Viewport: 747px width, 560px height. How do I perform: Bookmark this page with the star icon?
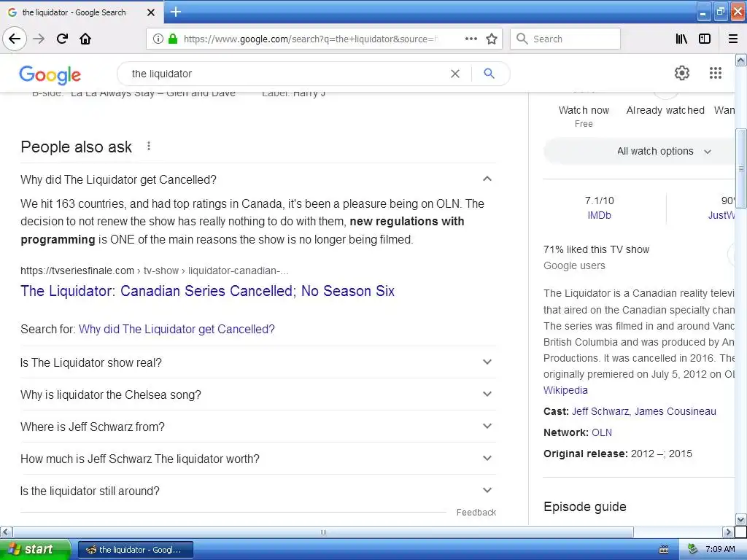pos(492,39)
